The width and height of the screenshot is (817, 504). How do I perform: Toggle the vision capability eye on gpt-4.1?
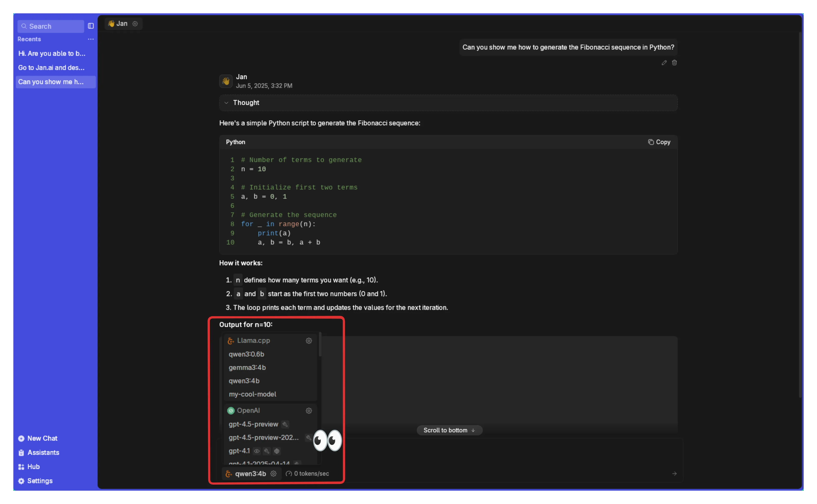pyautogui.click(x=256, y=451)
